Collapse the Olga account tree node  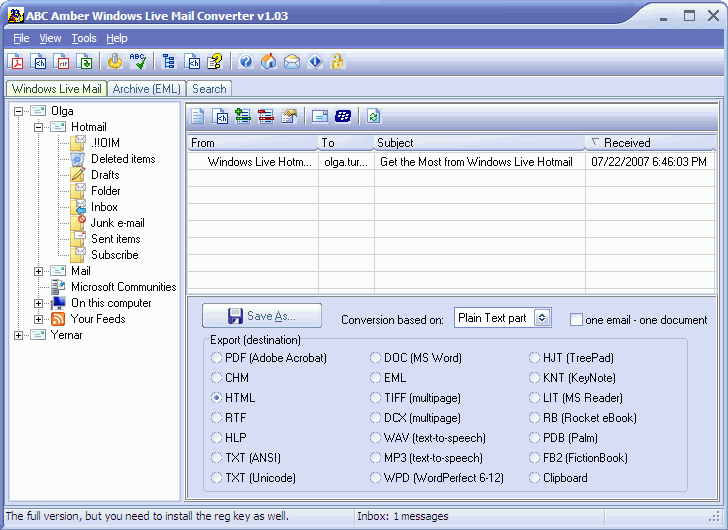[x=19, y=111]
